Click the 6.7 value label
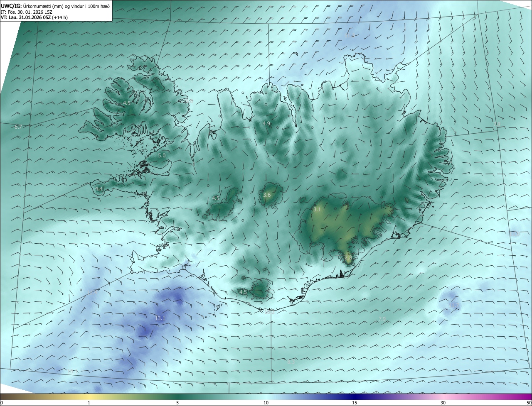Image resolution: width=532 pixels, height=406 pixels. 18,127
